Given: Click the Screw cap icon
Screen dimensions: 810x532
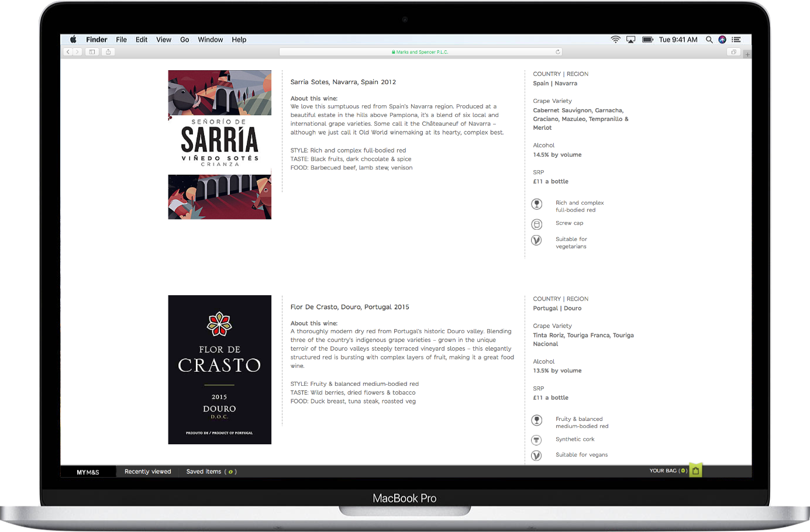Looking at the screenshot, I should (x=537, y=224).
